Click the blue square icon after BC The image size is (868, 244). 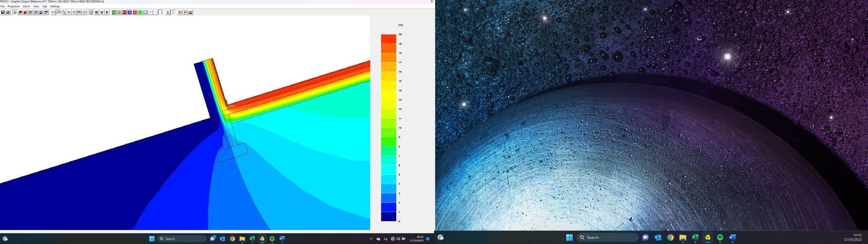(129, 13)
